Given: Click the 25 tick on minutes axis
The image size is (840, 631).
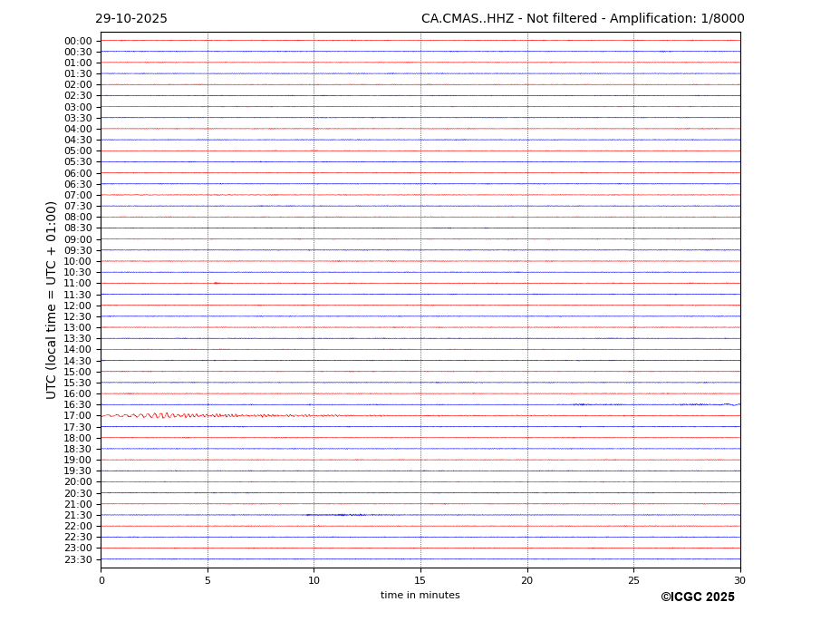Looking at the screenshot, I should pyautogui.click(x=633, y=580).
